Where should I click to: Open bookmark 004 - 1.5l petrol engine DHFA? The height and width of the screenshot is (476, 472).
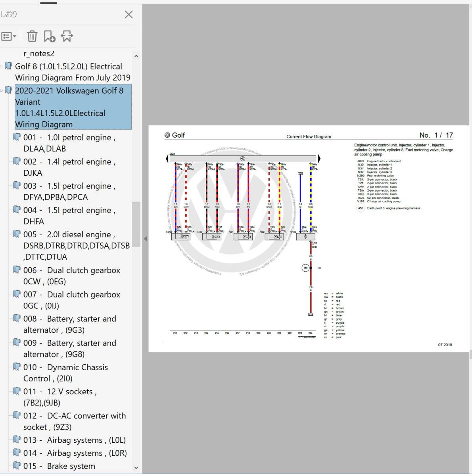tap(69, 215)
